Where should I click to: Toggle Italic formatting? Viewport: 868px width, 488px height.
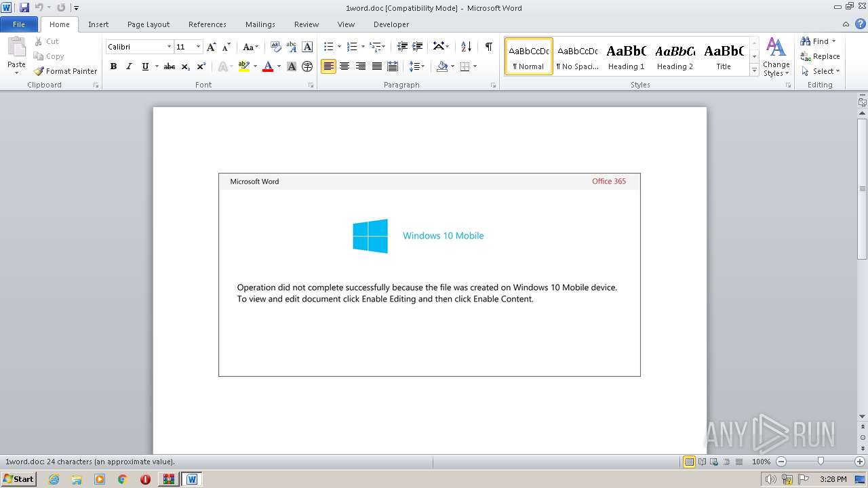(x=129, y=66)
